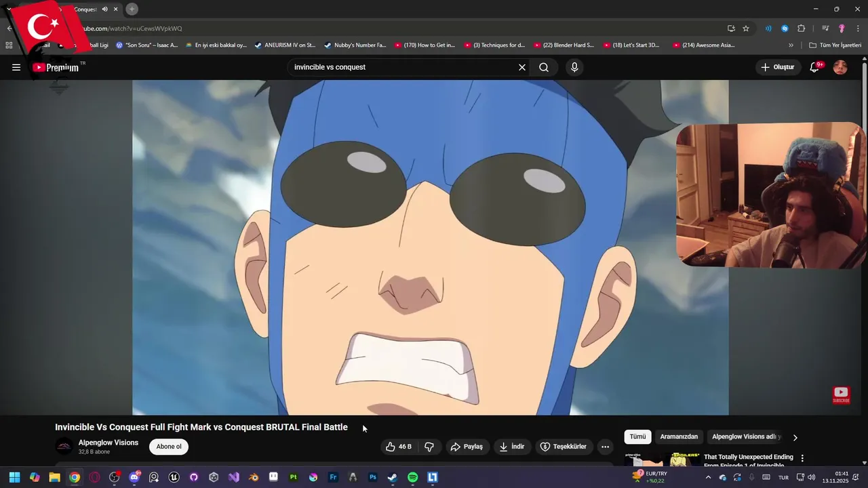Click the page vertical scrollbar
This screenshot has width=868, height=488.
tap(864, 261)
